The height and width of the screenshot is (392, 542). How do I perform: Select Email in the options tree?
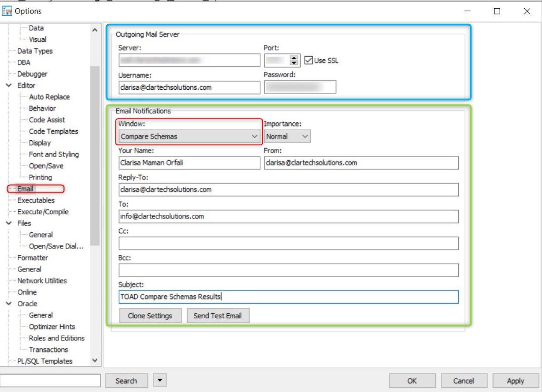tap(25, 189)
